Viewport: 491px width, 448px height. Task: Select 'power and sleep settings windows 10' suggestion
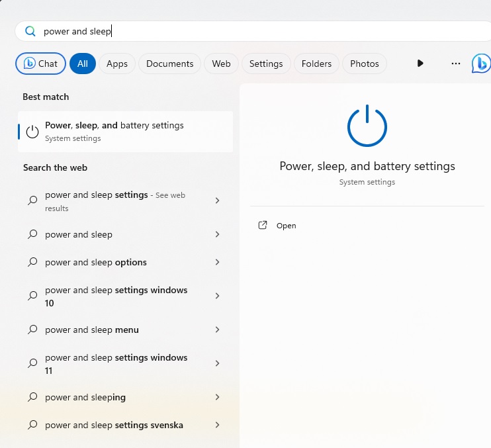pos(125,296)
